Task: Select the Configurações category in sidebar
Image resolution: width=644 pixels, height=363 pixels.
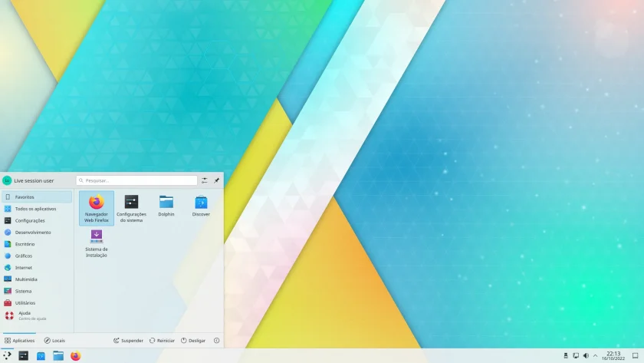Action: (x=37, y=220)
